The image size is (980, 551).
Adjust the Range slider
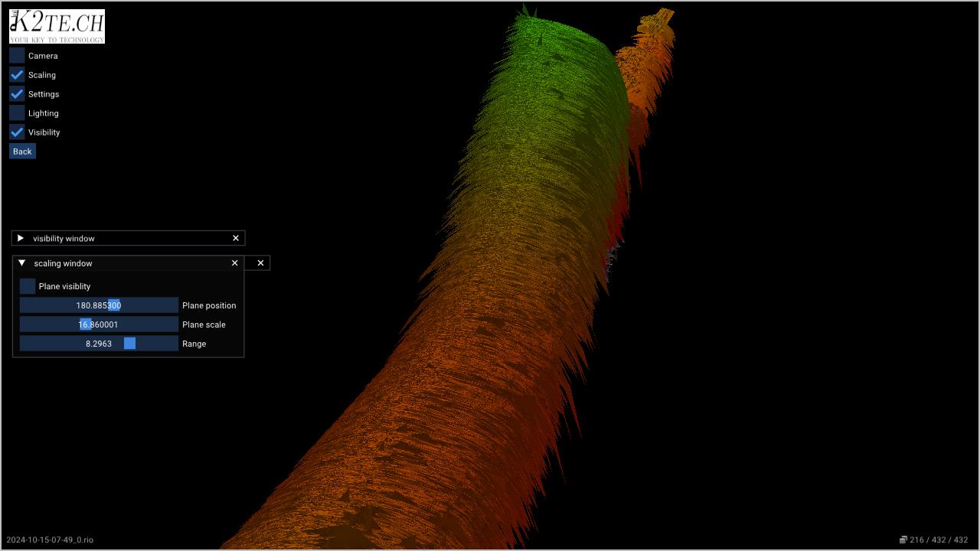(x=99, y=344)
